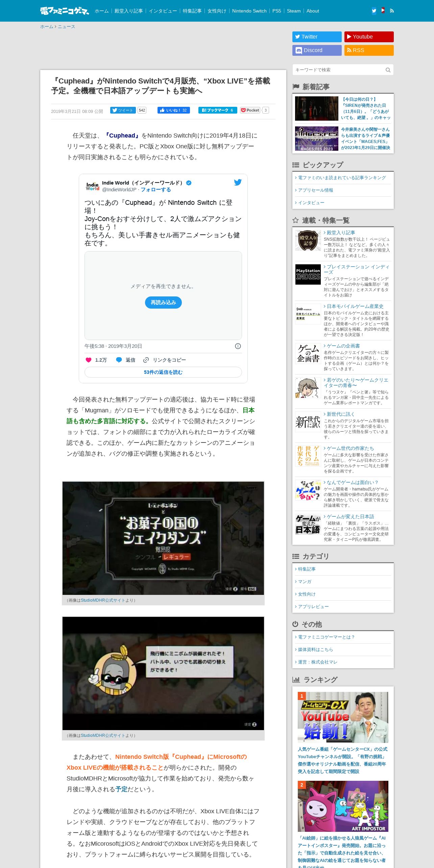Click the 再読み込み reload media button

tap(163, 303)
